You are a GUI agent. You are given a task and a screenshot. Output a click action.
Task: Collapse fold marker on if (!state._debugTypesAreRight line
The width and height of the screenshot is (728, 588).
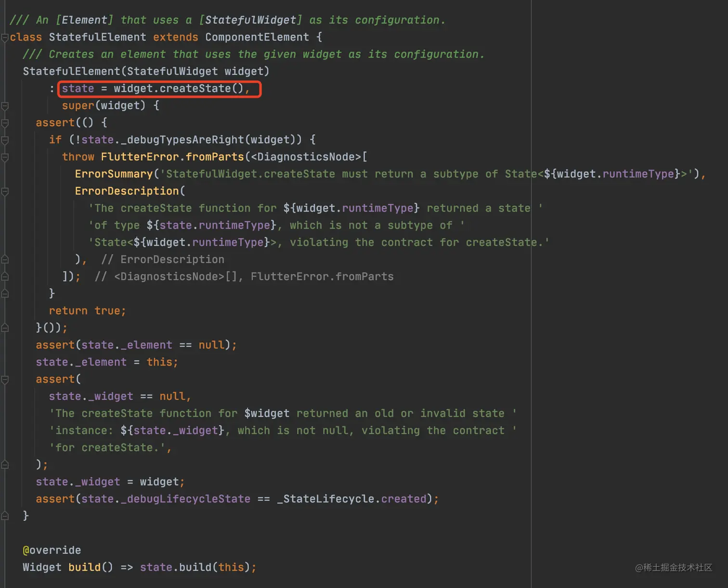point(5,140)
